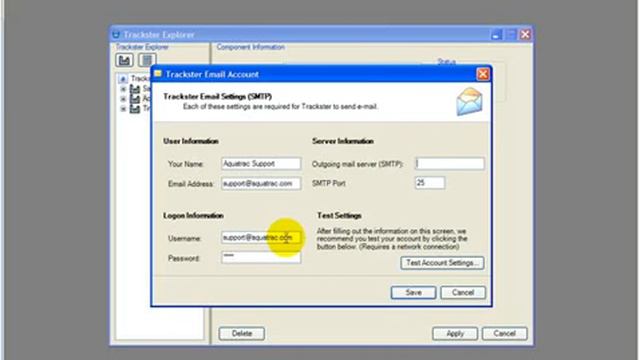Click Test Account Settings button
640x360 pixels.
click(x=442, y=263)
